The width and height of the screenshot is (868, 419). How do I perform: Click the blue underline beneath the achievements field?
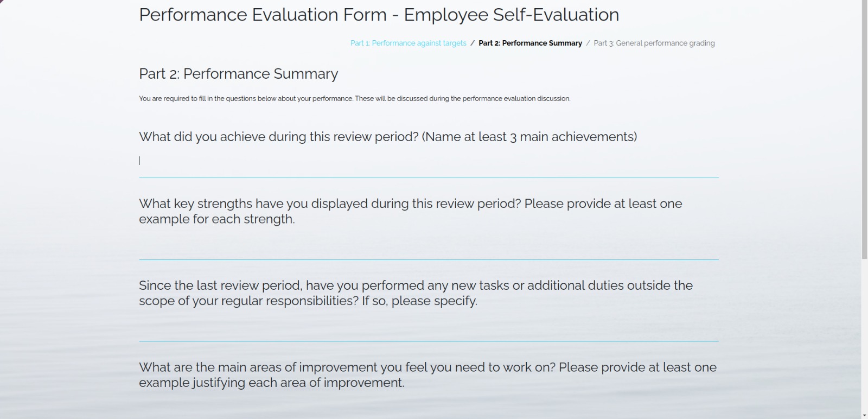pyautogui.click(x=429, y=177)
